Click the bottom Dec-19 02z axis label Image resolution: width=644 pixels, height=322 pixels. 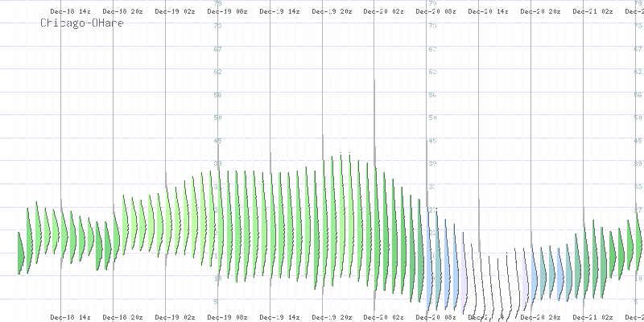coord(175,317)
